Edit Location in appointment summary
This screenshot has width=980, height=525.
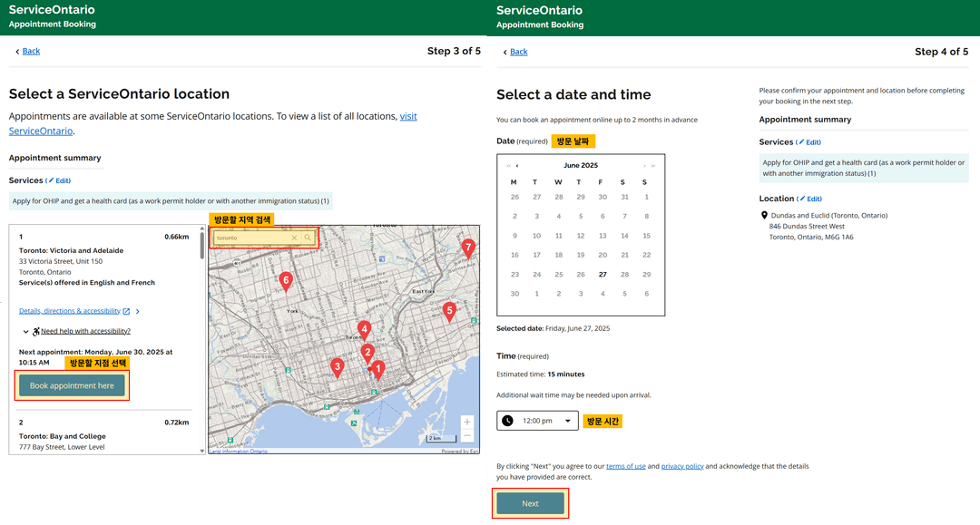tap(810, 199)
